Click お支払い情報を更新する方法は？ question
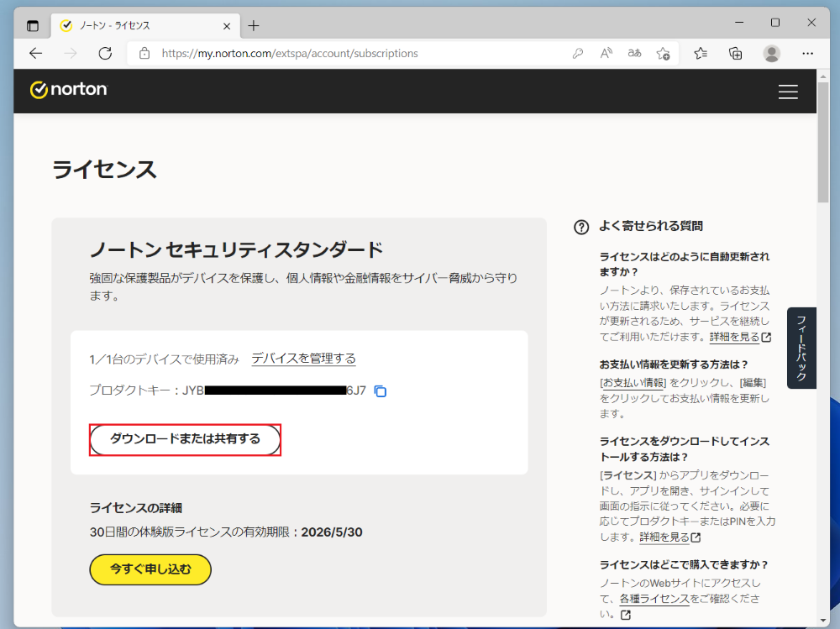This screenshot has height=629, width=840. 674,364
